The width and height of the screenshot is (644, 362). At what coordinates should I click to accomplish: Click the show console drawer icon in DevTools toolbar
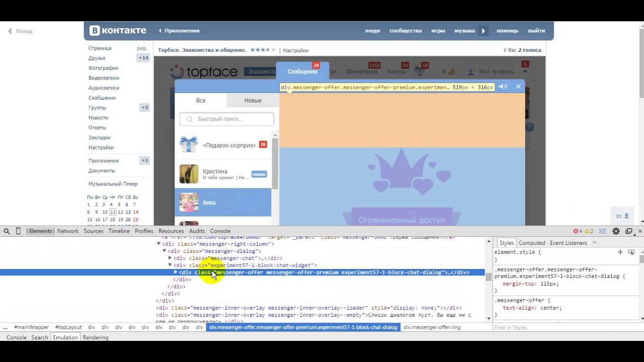click(603, 231)
